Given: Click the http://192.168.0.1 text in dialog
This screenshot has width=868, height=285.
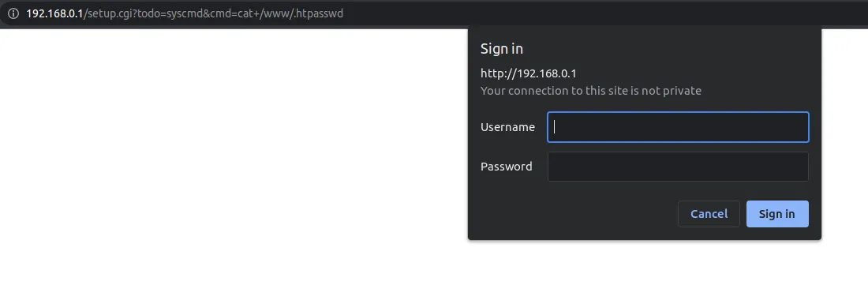Looking at the screenshot, I should [528, 73].
